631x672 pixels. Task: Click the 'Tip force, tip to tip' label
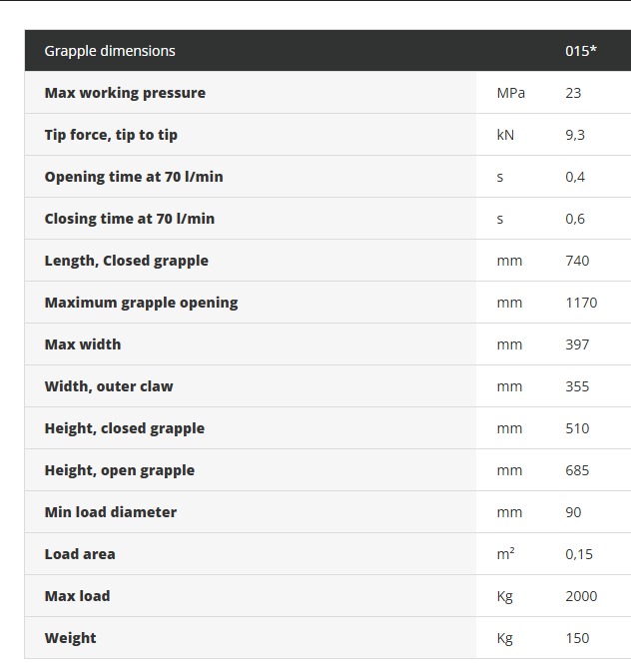pos(111,135)
